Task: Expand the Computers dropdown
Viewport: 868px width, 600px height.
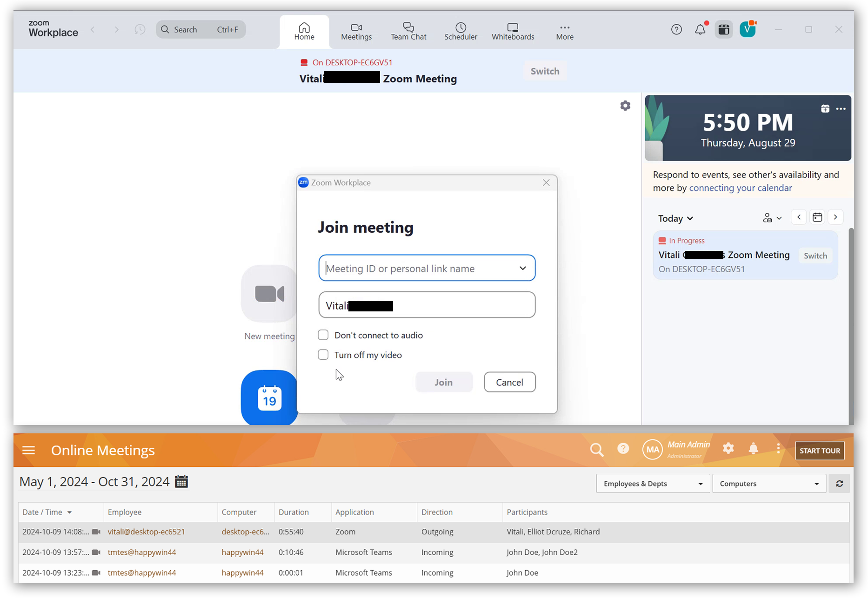Action: tap(769, 484)
